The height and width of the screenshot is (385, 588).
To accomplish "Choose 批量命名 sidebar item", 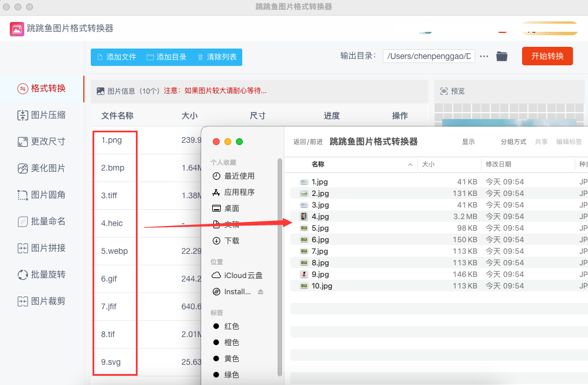I will pos(42,221).
